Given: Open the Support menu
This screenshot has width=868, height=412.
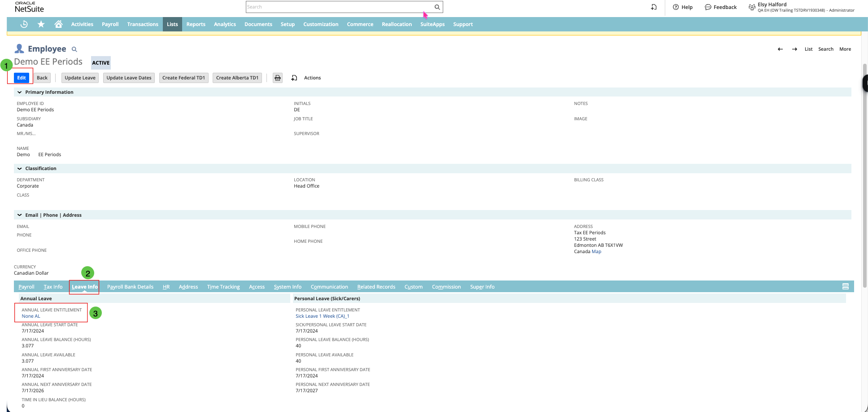Looking at the screenshot, I should tap(463, 24).
